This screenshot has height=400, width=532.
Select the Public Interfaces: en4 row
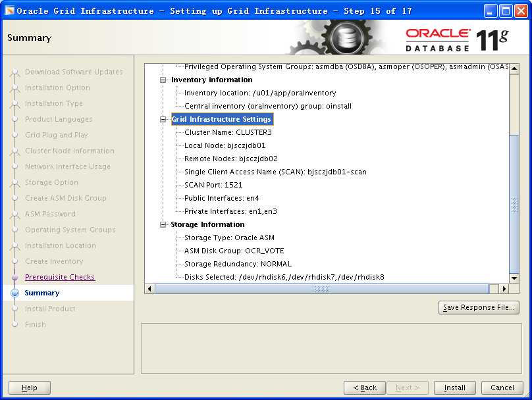[221, 198]
